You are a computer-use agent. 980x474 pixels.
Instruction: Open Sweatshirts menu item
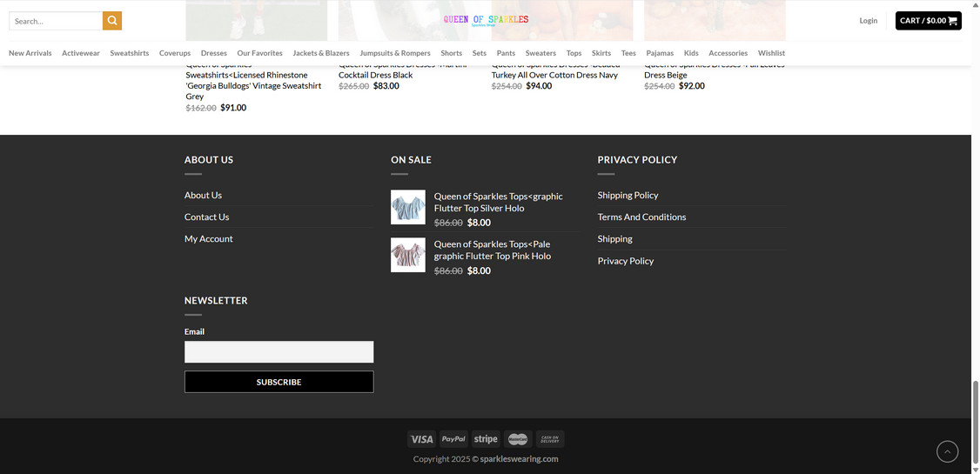point(130,53)
